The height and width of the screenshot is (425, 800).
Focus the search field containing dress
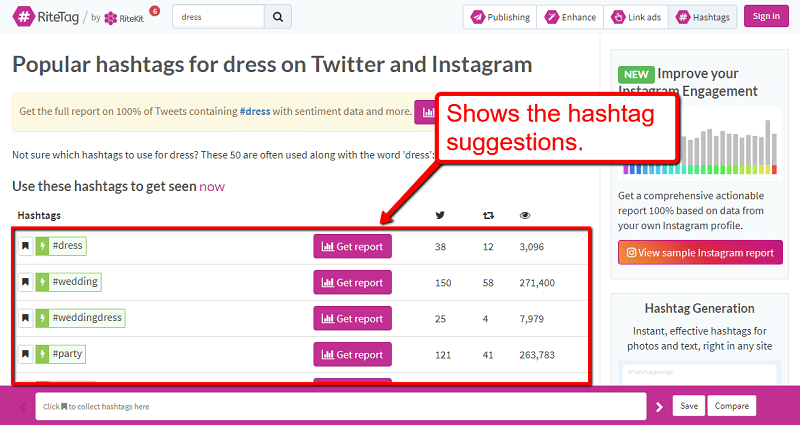219,17
